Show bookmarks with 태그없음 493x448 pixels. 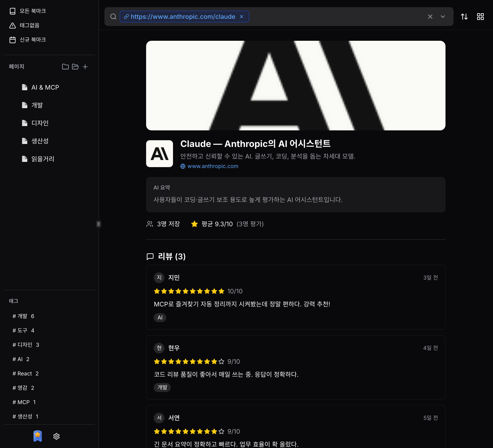[x=24, y=25]
